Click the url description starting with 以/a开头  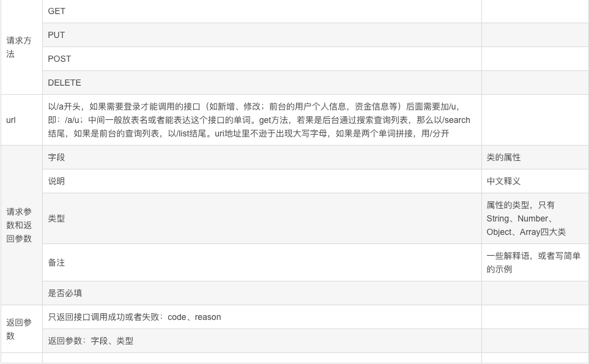[x=259, y=120]
